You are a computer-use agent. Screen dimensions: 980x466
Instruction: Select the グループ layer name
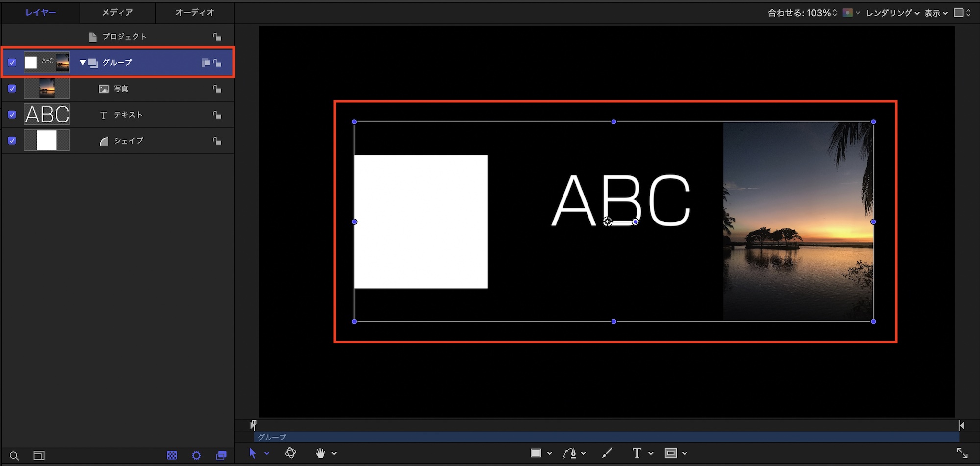tap(117, 63)
